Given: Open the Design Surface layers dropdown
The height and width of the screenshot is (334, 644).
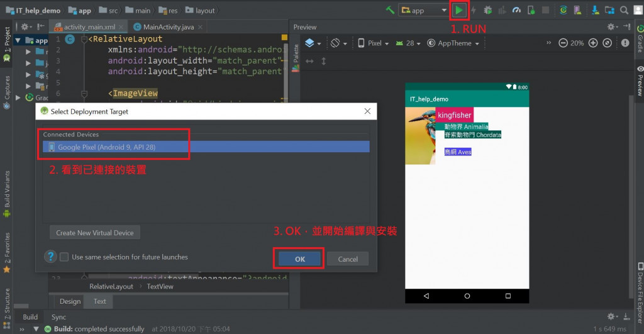Looking at the screenshot, I should [x=313, y=43].
